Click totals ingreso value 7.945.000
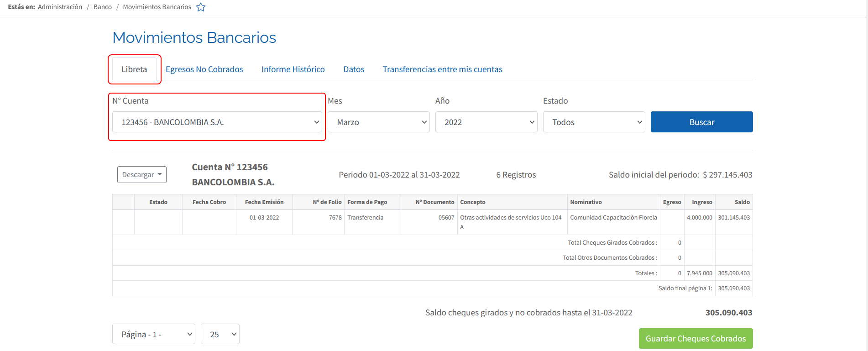 tap(700, 273)
